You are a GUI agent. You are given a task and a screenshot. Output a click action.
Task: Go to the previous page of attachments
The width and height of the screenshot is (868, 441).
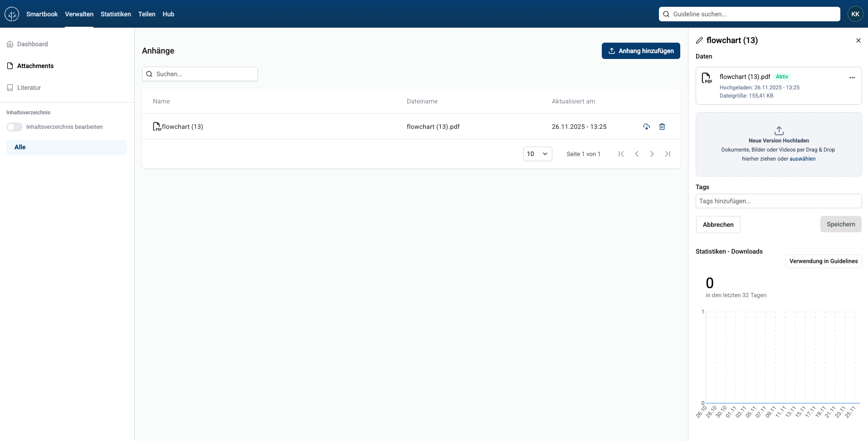[x=637, y=154]
